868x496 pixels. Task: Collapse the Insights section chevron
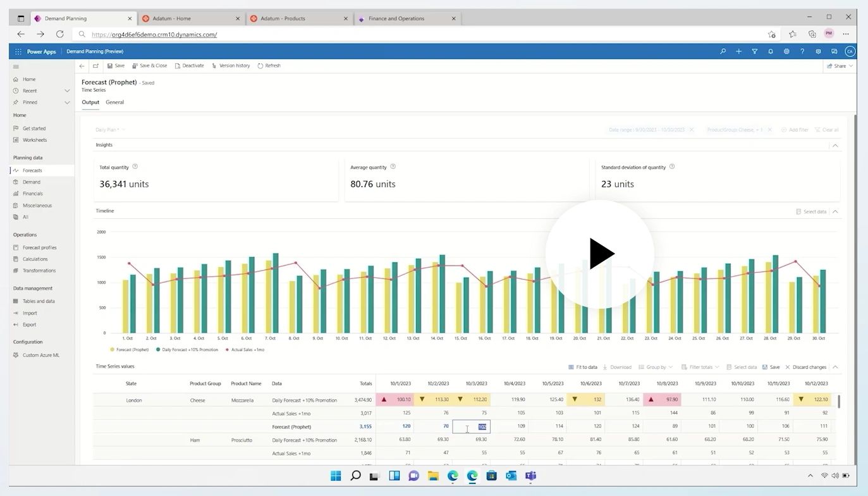click(834, 145)
